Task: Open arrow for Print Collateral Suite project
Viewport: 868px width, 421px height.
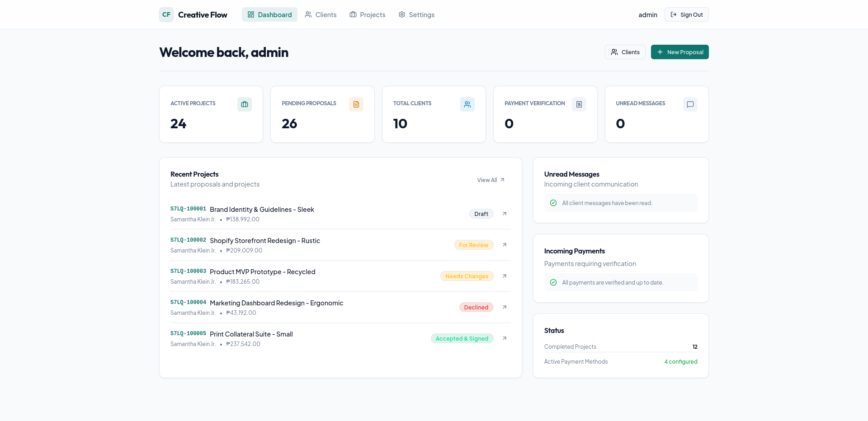Action: [x=505, y=338]
